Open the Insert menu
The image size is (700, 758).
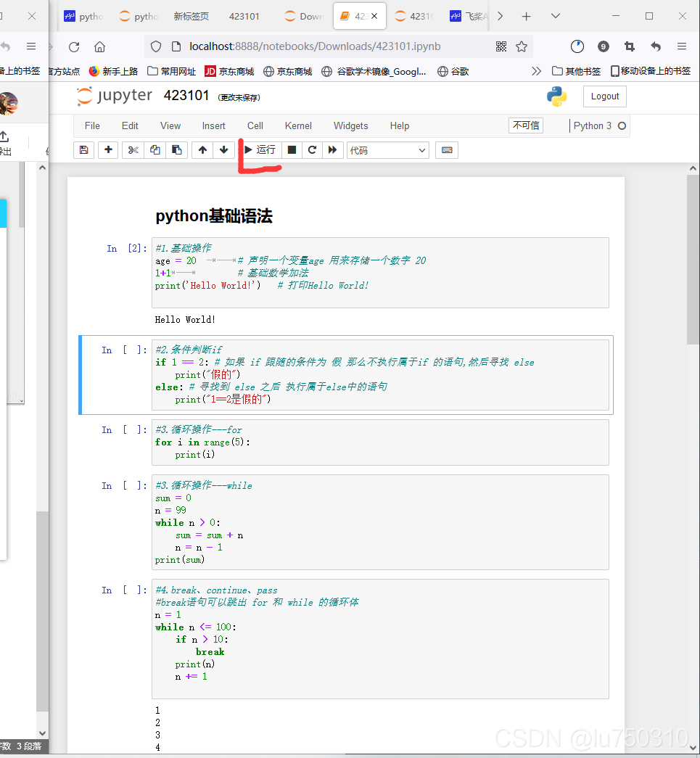(x=214, y=125)
